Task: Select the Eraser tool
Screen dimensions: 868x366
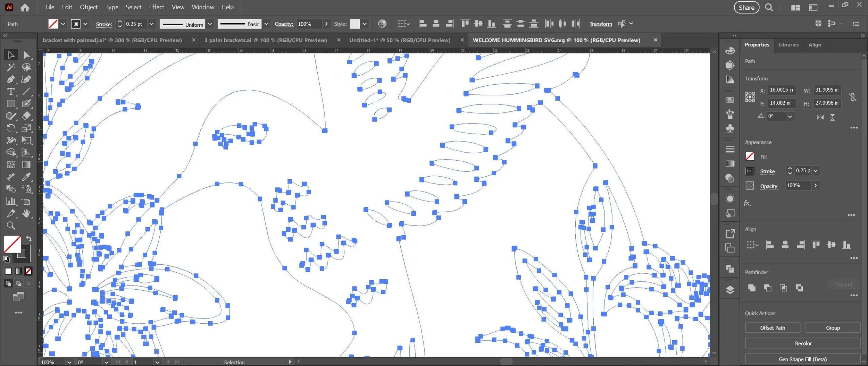Action: coord(26,116)
